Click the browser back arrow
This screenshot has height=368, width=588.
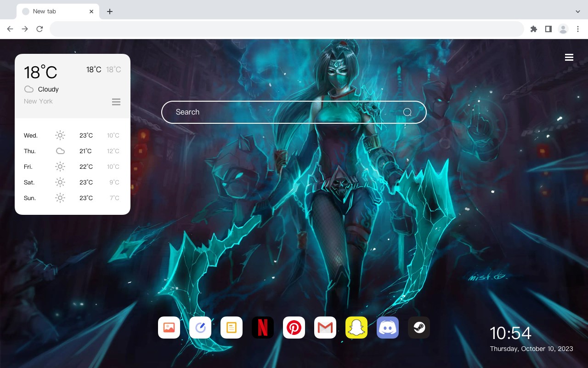(x=10, y=29)
